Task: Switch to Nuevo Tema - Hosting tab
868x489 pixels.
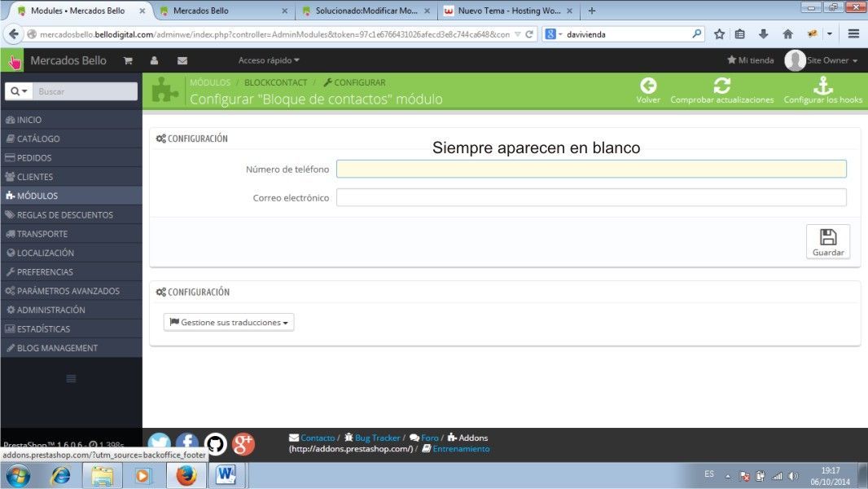Action: (508, 11)
